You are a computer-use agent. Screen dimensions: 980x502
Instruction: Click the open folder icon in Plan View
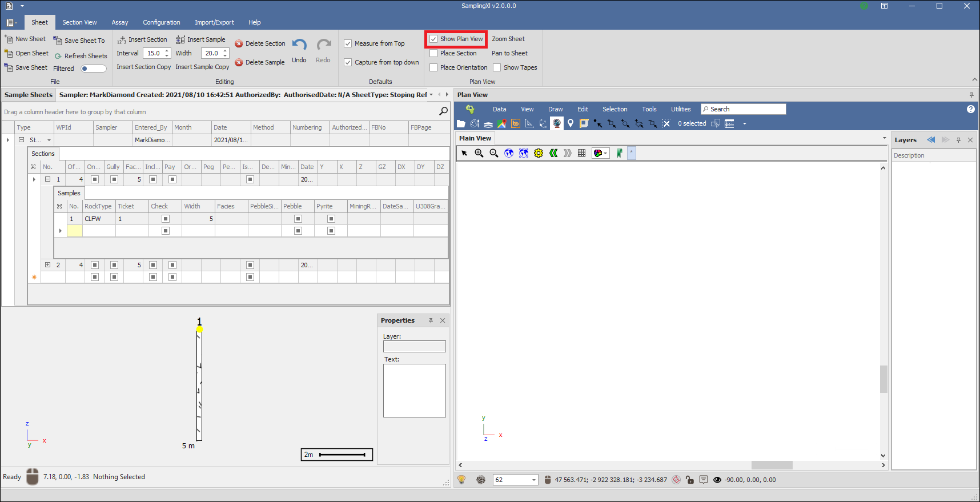[x=461, y=123]
